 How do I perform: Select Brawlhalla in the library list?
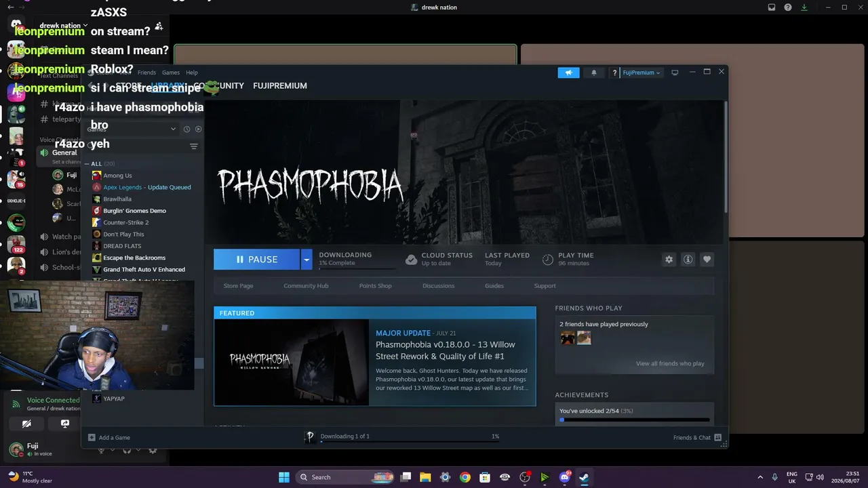pyautogui.click(x=117, y=199)
